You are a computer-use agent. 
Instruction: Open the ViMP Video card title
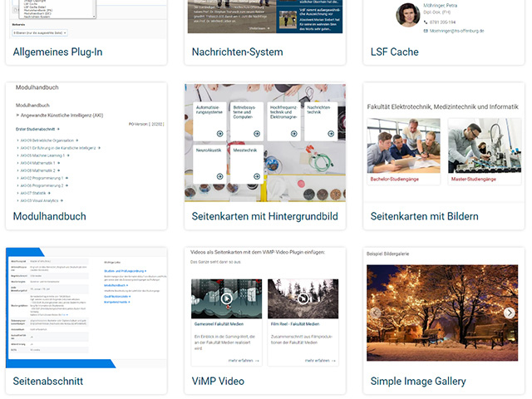(218, 381)
